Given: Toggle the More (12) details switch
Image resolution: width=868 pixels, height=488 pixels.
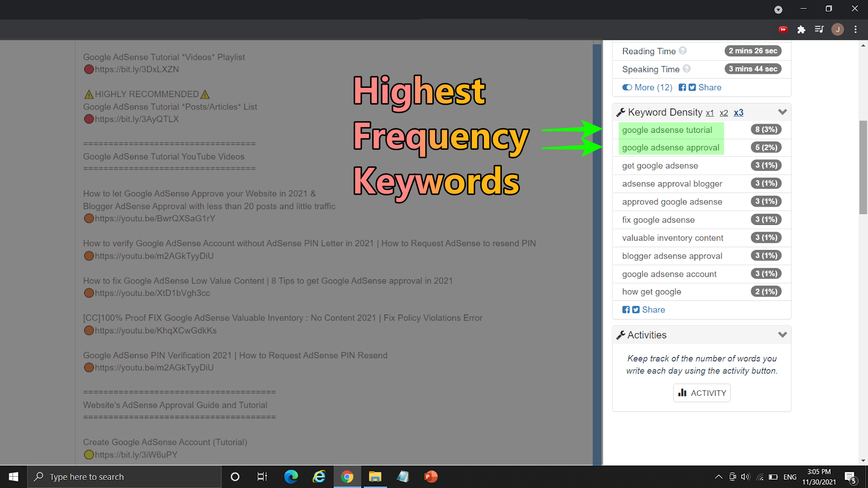Looking at the screenshot, I should coord(627,87).
